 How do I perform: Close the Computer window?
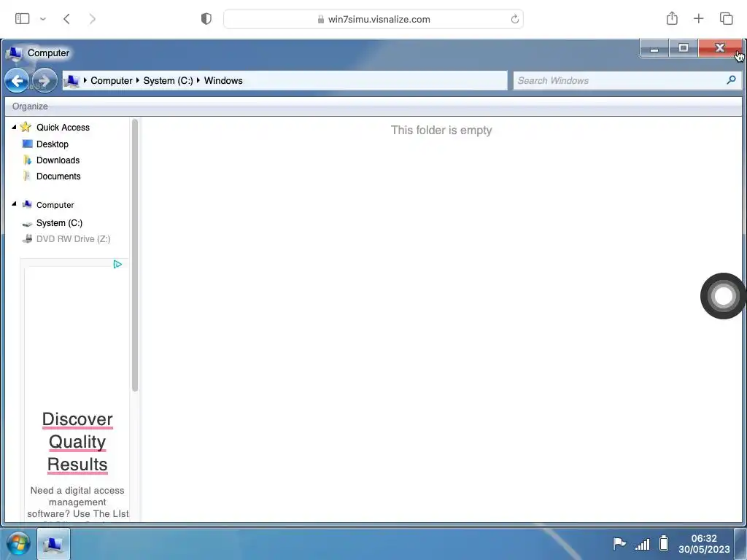coord(720,48)
